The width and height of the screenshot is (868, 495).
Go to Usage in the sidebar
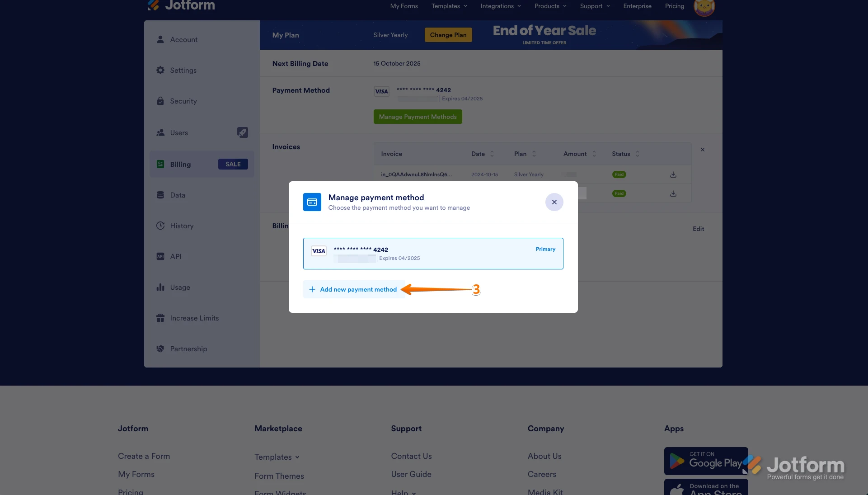tap(179, 288)
